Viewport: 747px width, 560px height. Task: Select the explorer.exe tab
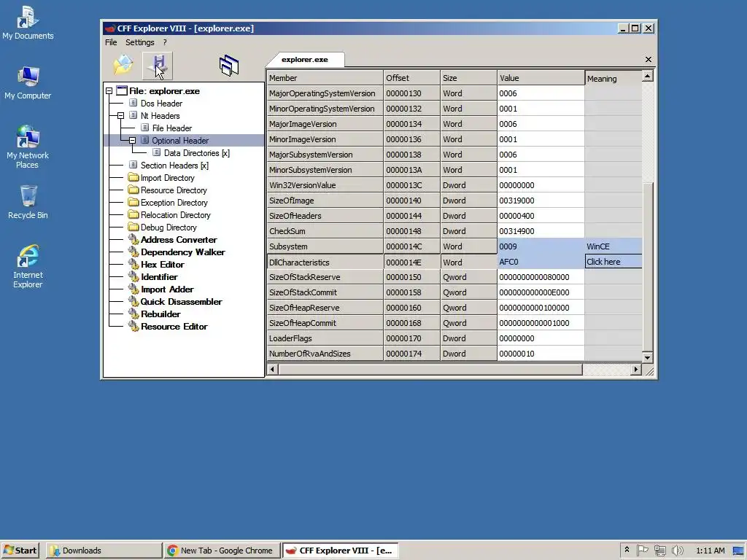pyautogui.click(x=305, y=60)
